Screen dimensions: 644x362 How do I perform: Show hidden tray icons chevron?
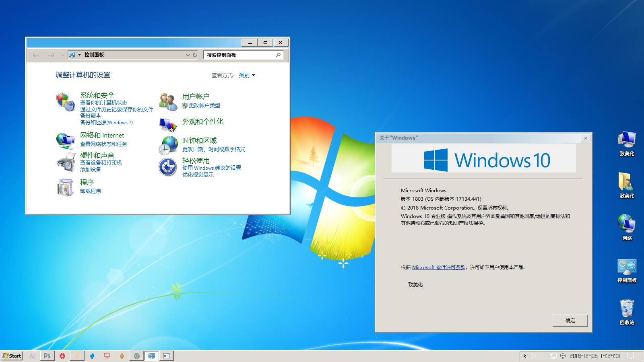point(524,356)
